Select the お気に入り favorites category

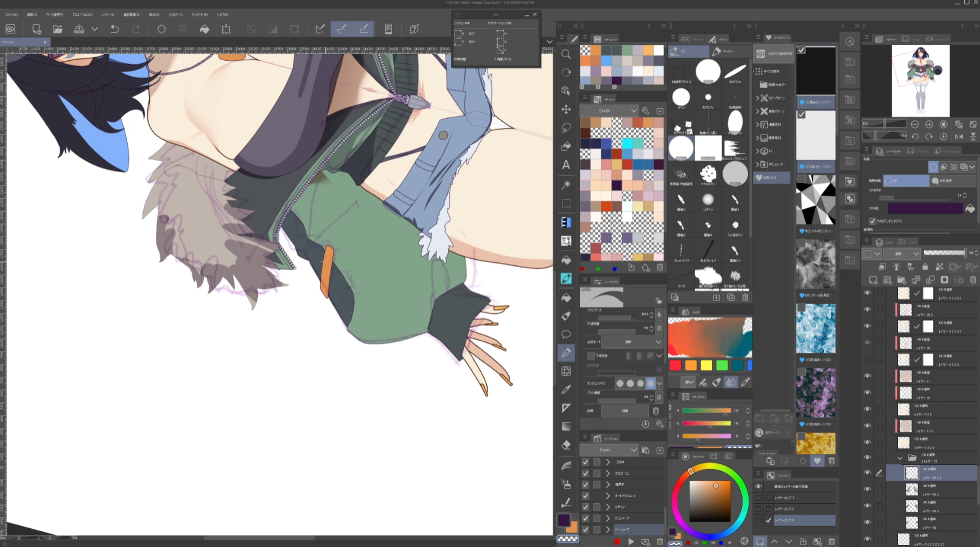click(772, 178)
